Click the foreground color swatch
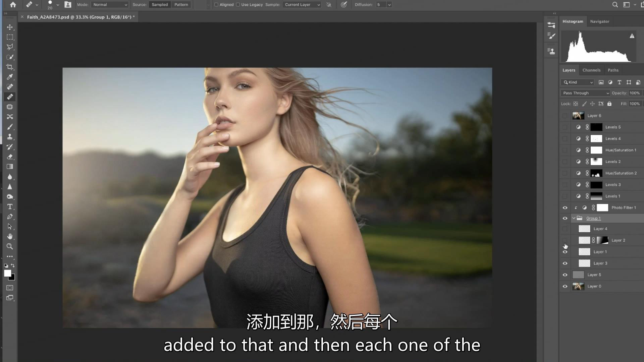This screenshot has width=644, height=362. coord(7,273)
